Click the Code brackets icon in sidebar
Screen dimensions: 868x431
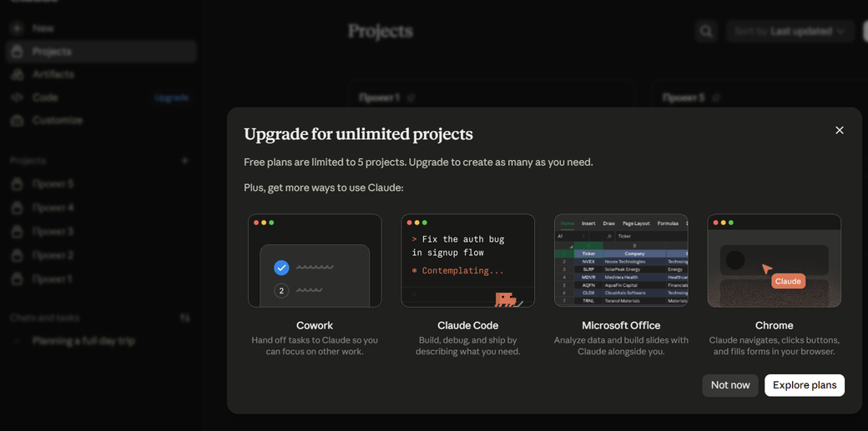click(18, 98)
